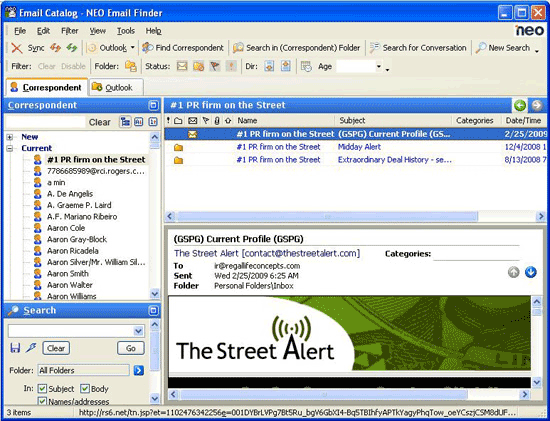The width and height of the screenshot is (550, 421).
Task: Open the Age dropdown
Action: [378, 66]
